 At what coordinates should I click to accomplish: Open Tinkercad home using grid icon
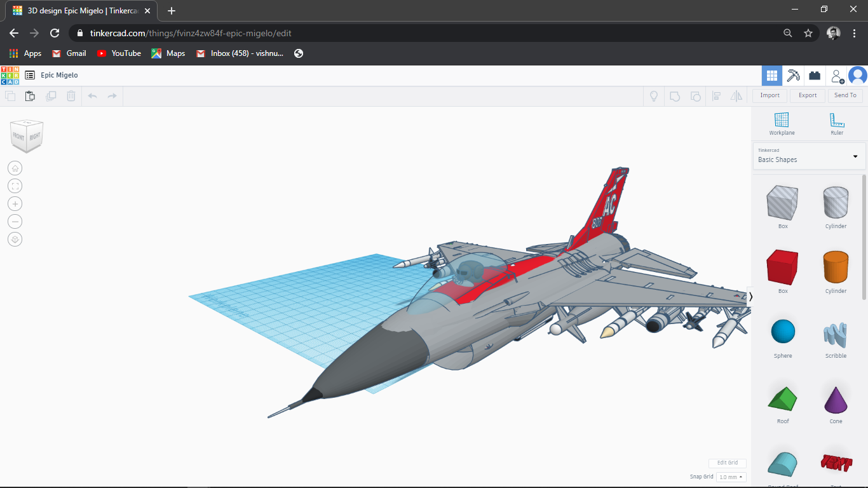(771, 75)
